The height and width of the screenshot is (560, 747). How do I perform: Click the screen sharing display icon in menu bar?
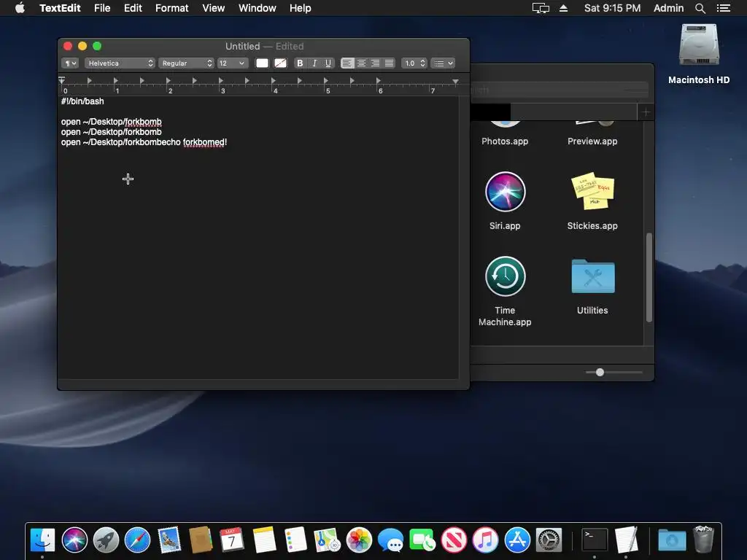pos(541,8)
